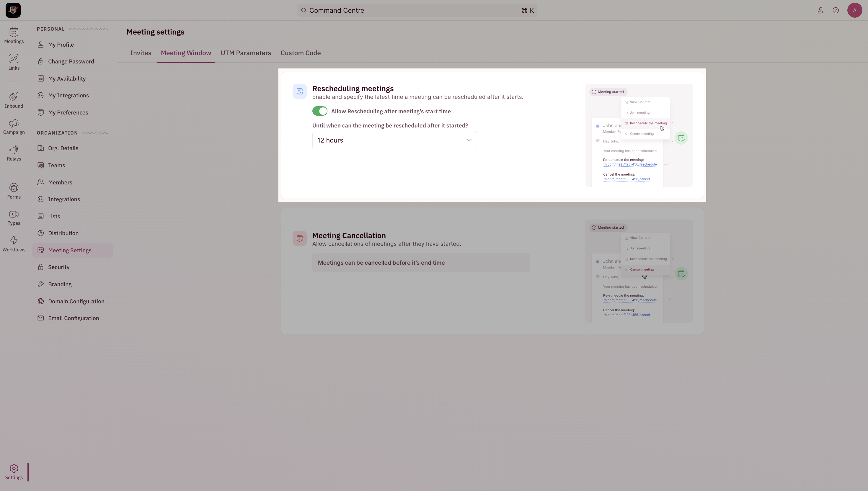Click the invite member icon
The width and height of the screenshot is (868, 491).
(x=820, y=10)
